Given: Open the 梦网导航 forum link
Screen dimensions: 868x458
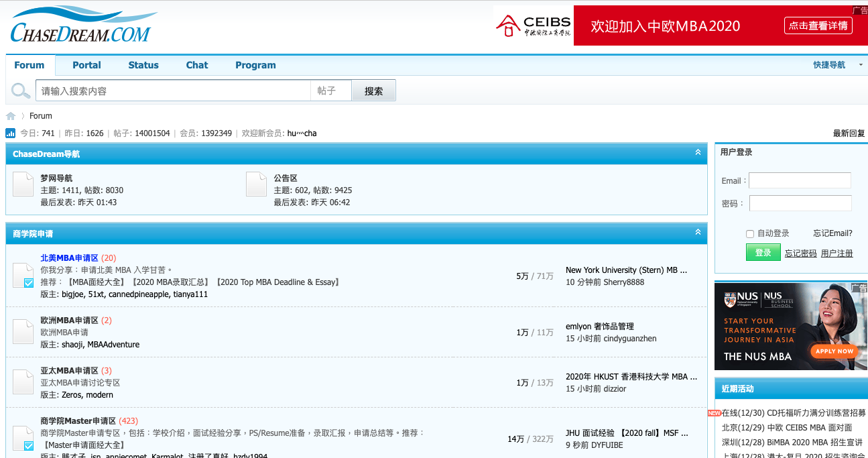Looking at the screenshot, I should click(56, 178).
